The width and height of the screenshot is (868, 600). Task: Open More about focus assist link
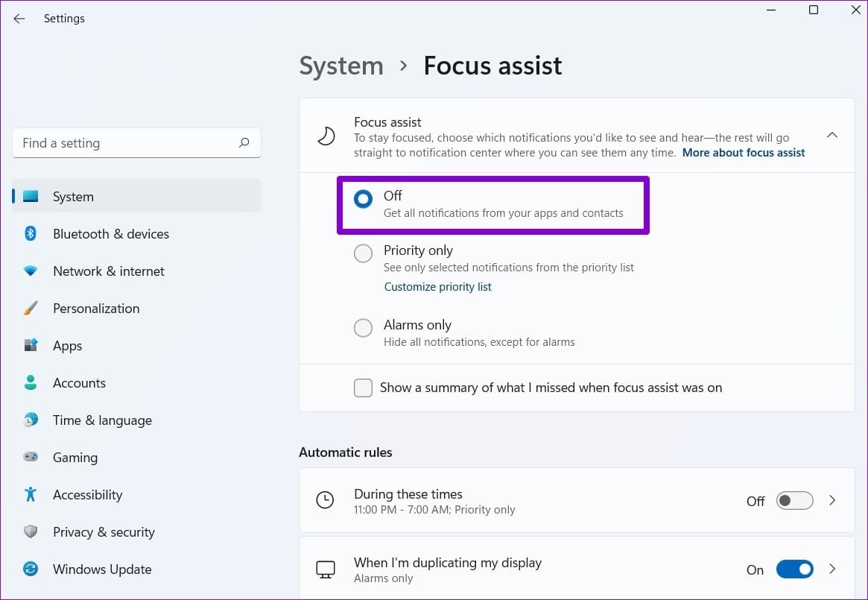pyautogui.click(x=744, y=153)
